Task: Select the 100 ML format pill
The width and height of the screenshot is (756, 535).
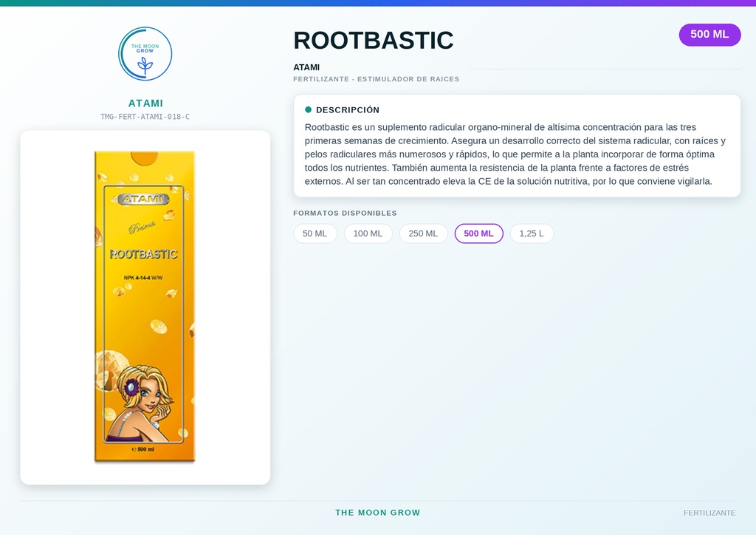Action: tap(368, 234)
